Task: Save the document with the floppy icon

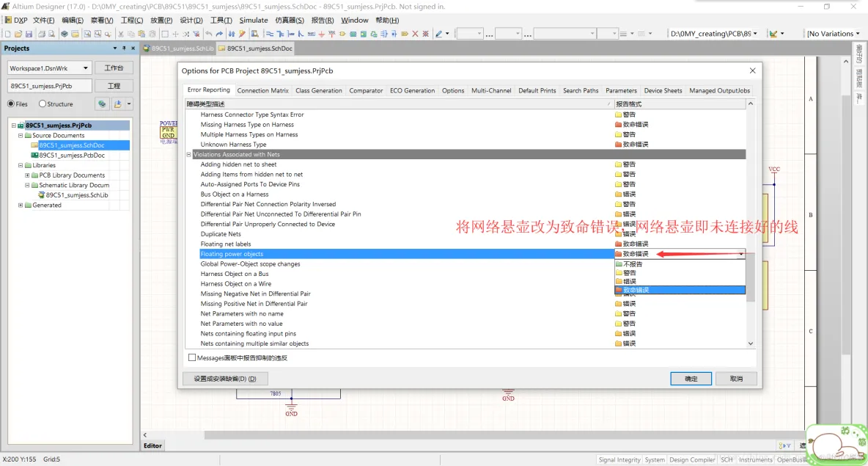Action: coord(29,34)
